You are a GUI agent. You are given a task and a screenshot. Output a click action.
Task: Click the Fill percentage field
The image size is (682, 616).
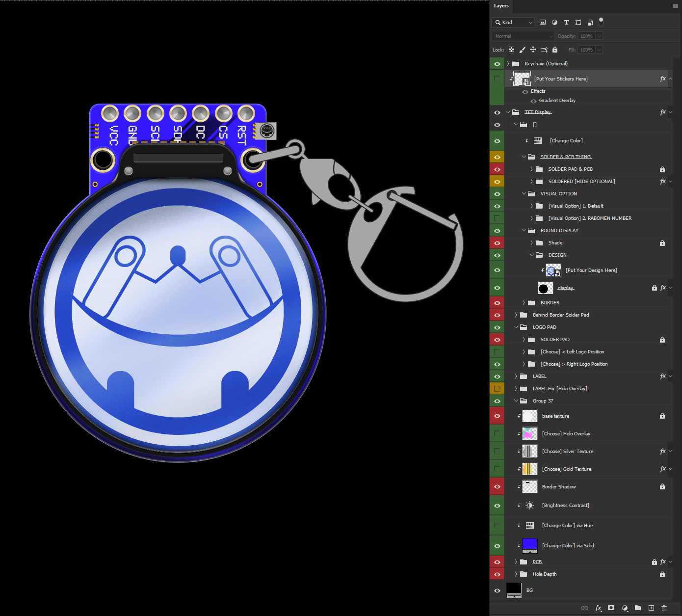tap(586, 50)
